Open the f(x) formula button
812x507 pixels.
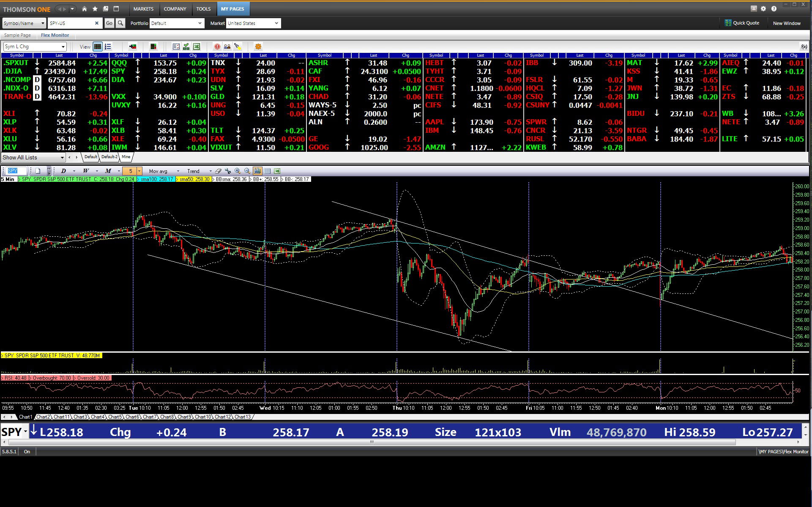[x=804, y=47]
